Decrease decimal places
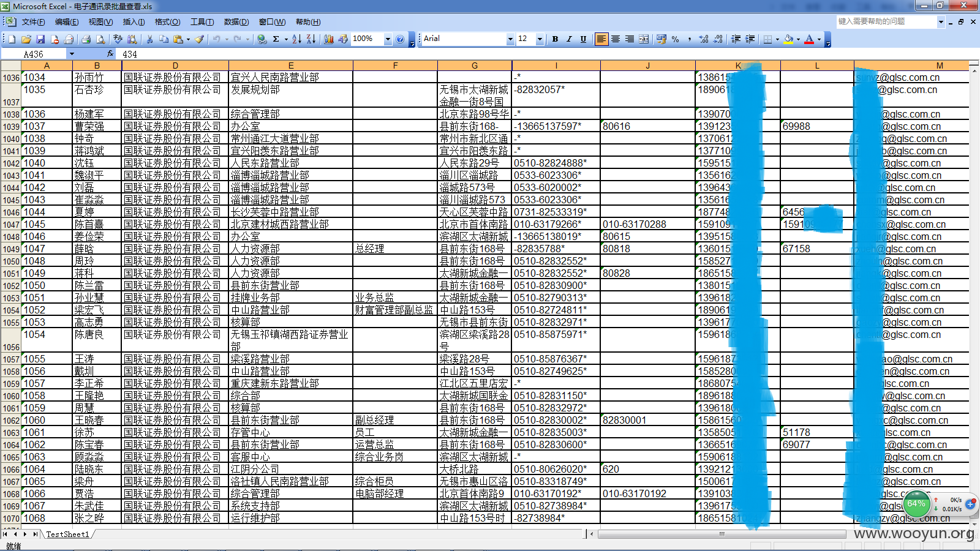The width and height of the screenshot is (980, 551). (718, 39)
